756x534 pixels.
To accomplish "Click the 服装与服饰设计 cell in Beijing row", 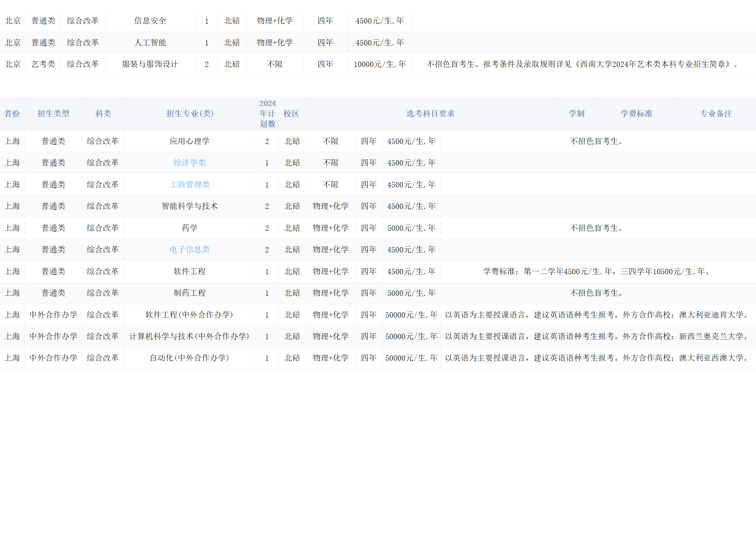I will 150,64.
